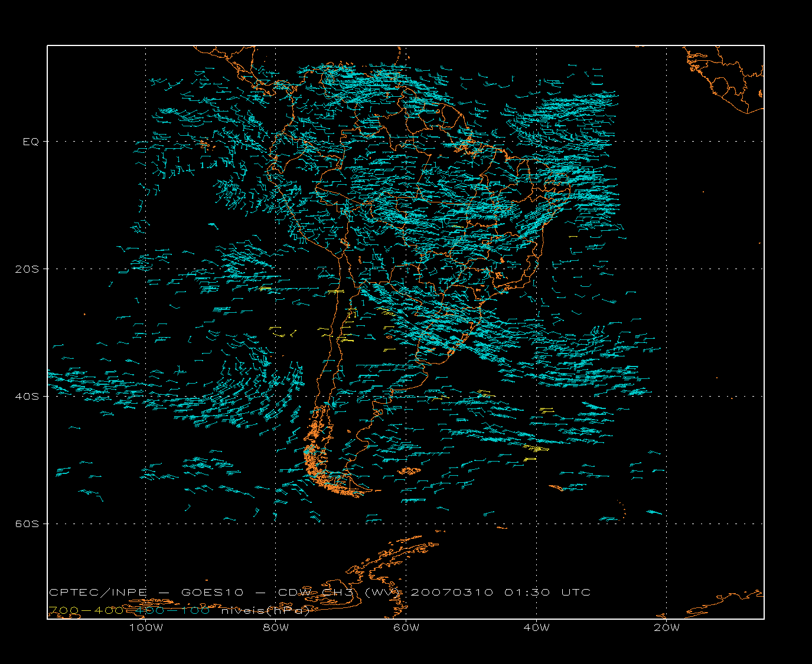Click the 20S latitude label
The height and width of the screenshot is (664, 812).
click(x=27, y=269)
